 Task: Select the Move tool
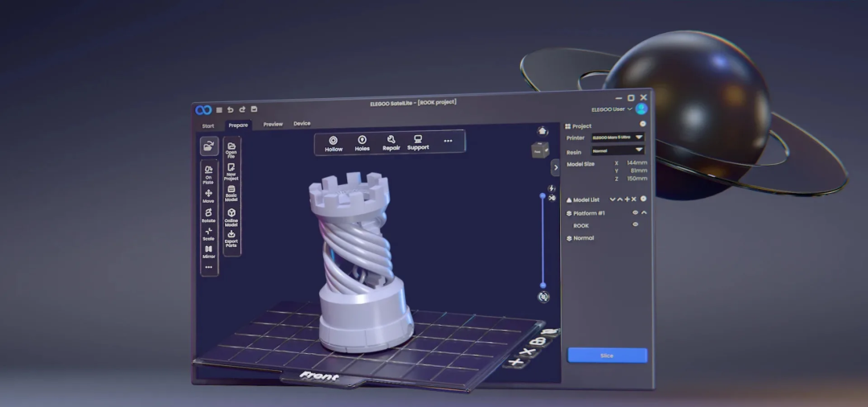coord(209,196)
